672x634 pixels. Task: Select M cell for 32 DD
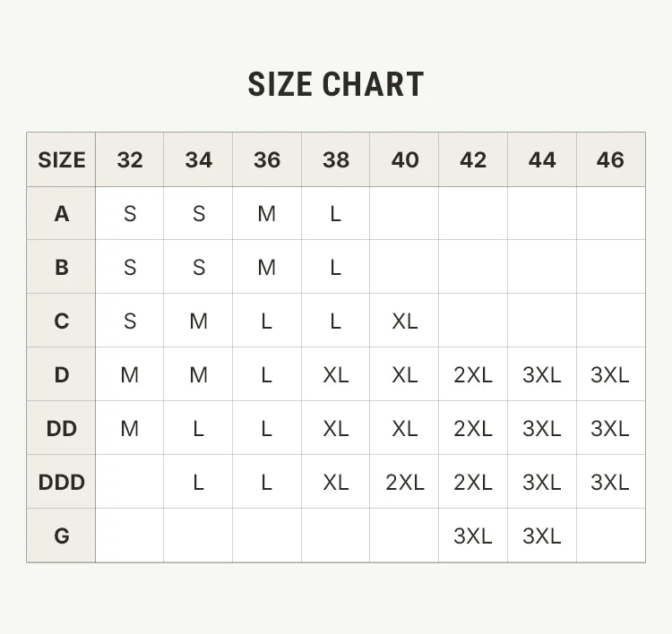[x=129, y=428]
